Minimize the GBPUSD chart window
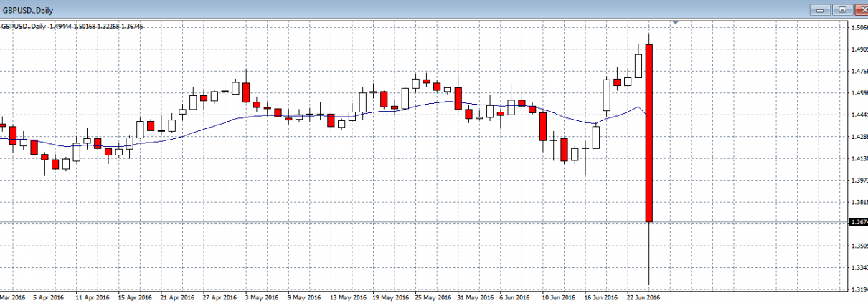Viewport: 868px width, 303px height. point(820,9)
